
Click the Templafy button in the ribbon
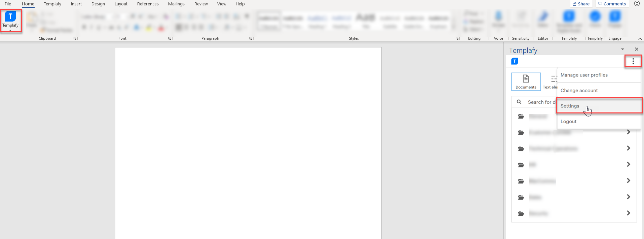10,21
